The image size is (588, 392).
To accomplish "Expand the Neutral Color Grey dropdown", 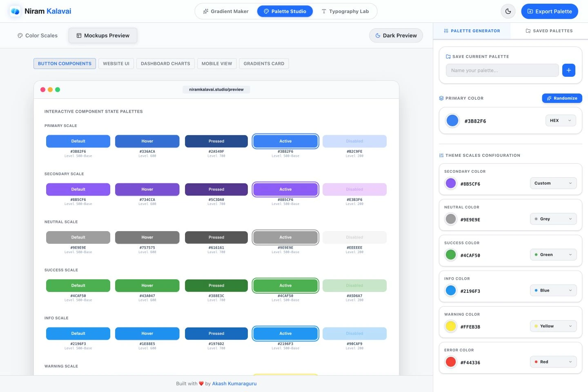I will pyautogui.click(x=553, y=219).
